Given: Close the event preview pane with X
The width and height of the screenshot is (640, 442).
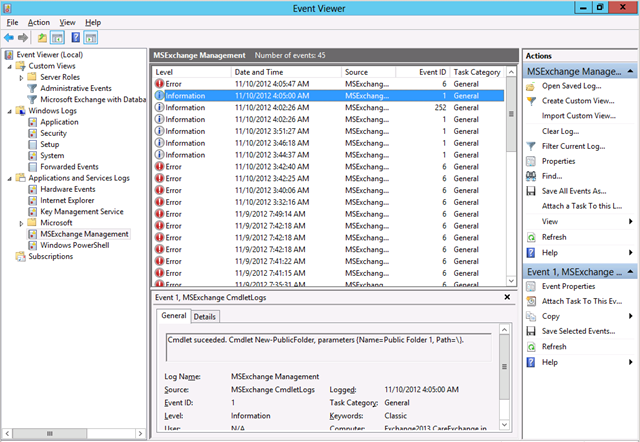Looking at the screenshot, I should coord(507,297).
